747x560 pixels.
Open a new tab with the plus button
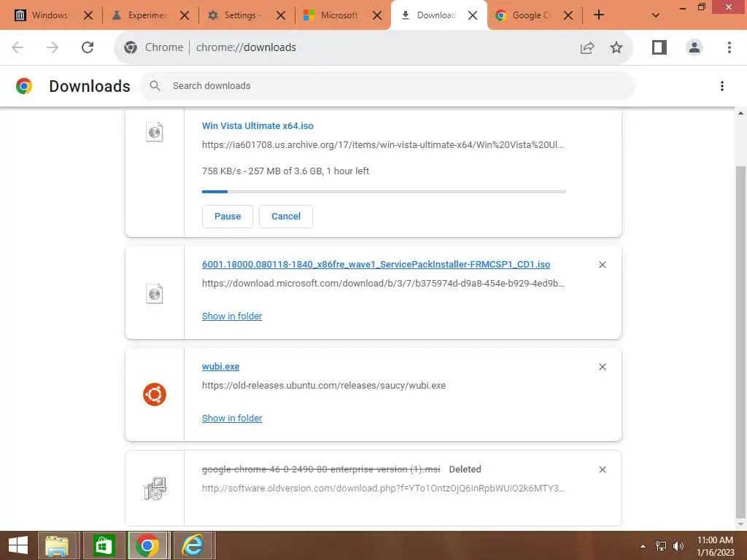tap(599, 15)
